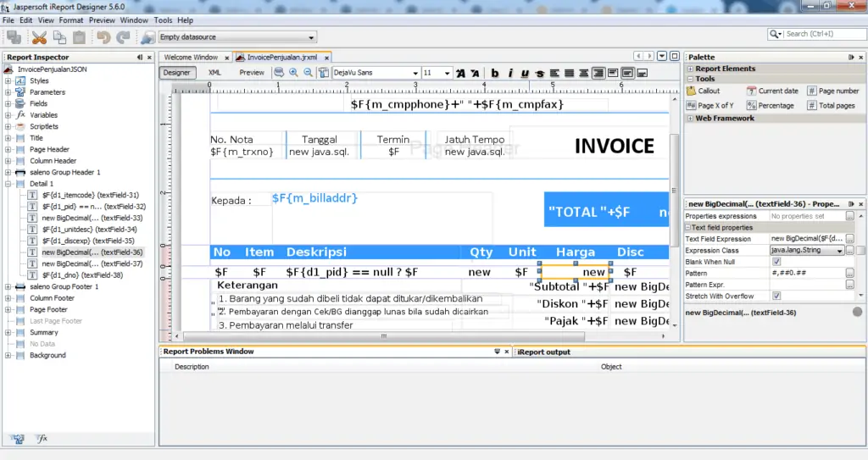
Task: Open the Preview menu in menu bar
Action: click(x=102, y=20)
